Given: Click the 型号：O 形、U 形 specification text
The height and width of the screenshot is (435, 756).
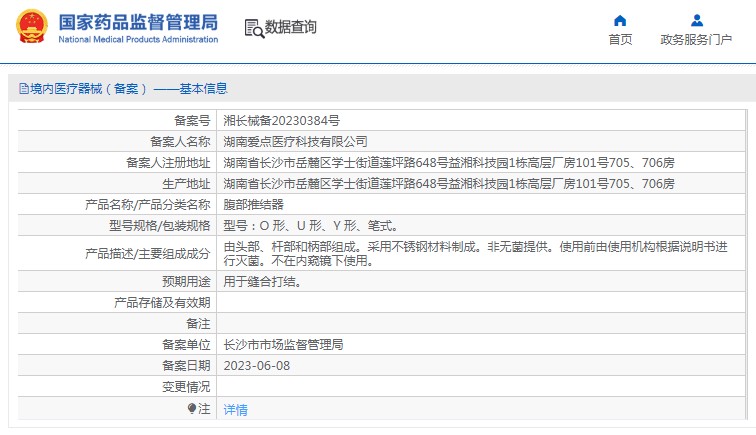Looking at the screenshot, I should (310, 226).
